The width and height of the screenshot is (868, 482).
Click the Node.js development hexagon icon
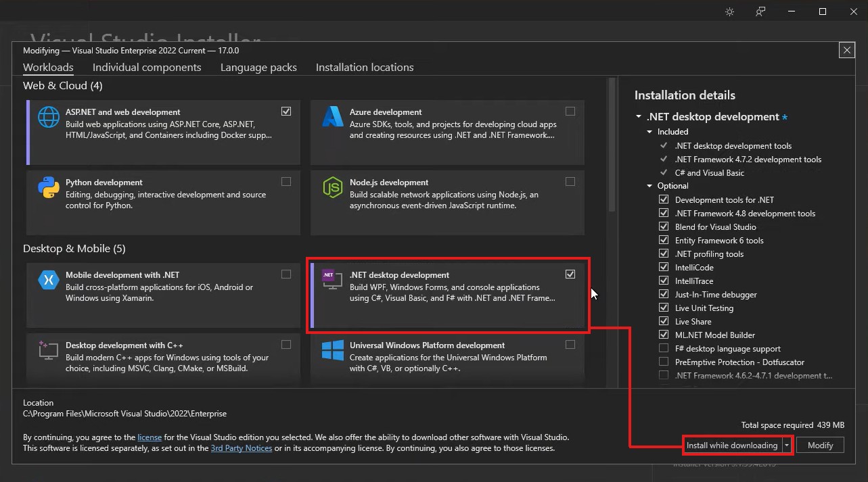(x=332, y=187)
